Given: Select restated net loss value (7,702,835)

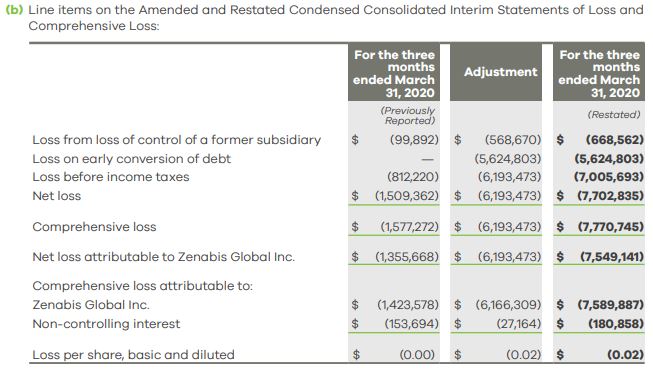Looking at the screenshot, I should pyautogui.click(x=610, y=195).
